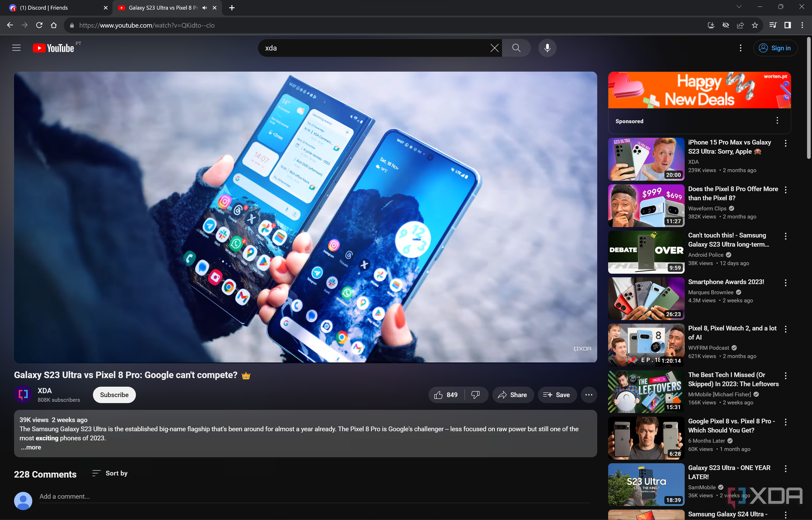Go to the YouTube home logo
The image size is (812, 520).
53,48
